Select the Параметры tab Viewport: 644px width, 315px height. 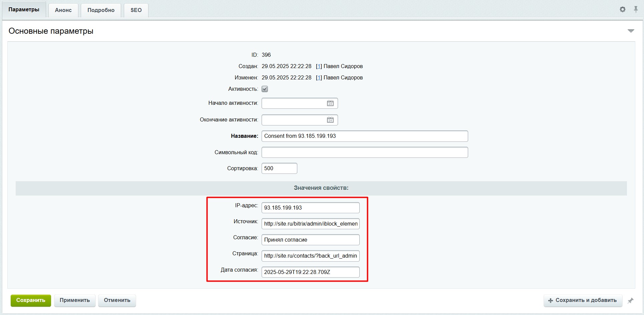[24, 10]
